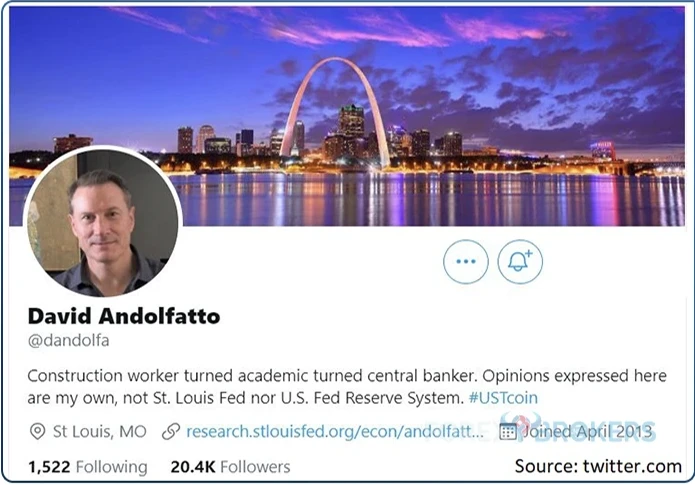Click the 20.4K follower count number

point(193,467)
